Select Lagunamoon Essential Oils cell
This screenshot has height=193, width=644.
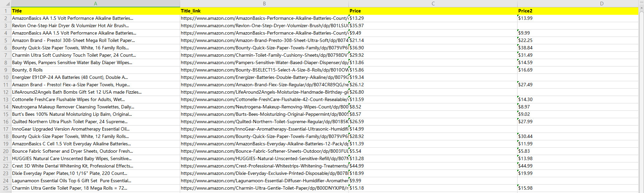tap(96, 181)
